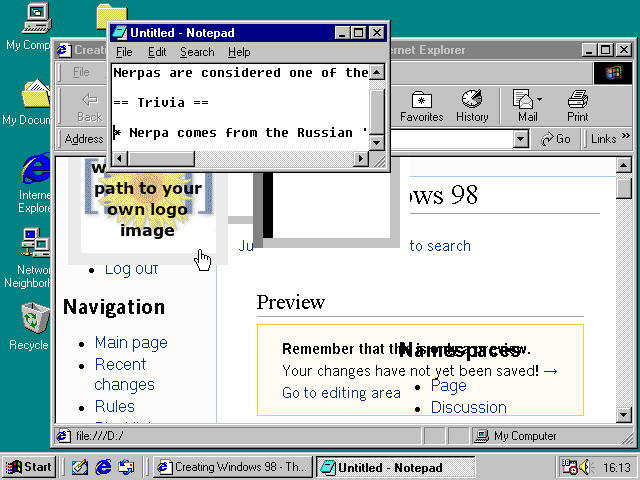Image resolution: width=640 pixels, height=480 pixels.
Task: Switch to Creating Windows 98 taskbar button
Action: [x=232, y=467]
